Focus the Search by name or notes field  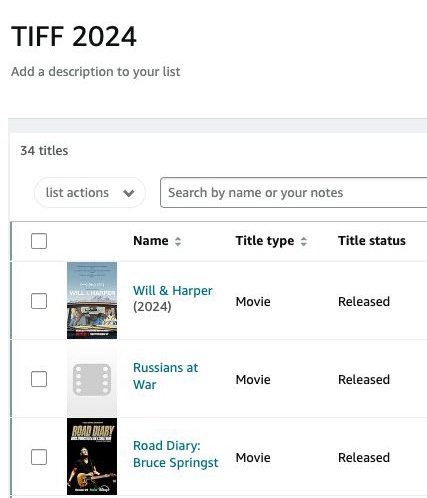click(x=293, y=193)
